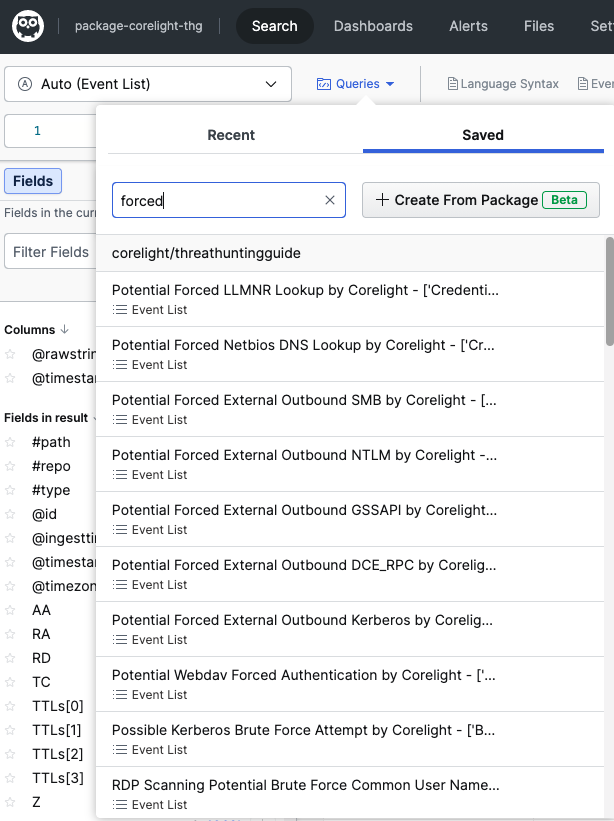Click Event List icon under Outbound NTLM query

pyautogui.click(x=120, y=474)
